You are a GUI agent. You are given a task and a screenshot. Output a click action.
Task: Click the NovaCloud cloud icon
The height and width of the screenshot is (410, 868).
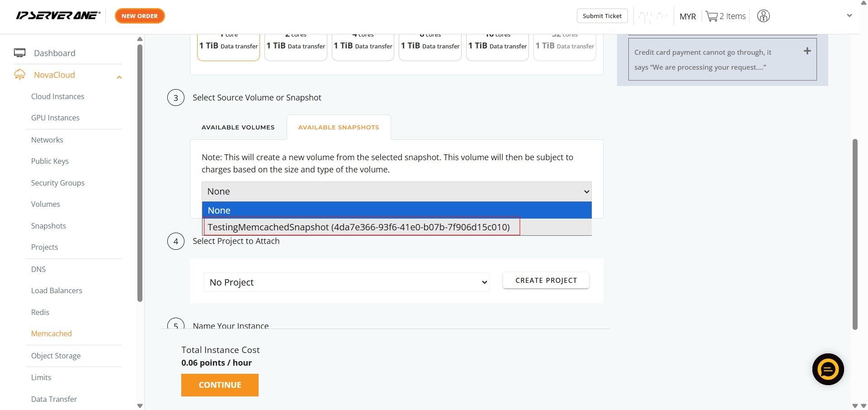20,75
